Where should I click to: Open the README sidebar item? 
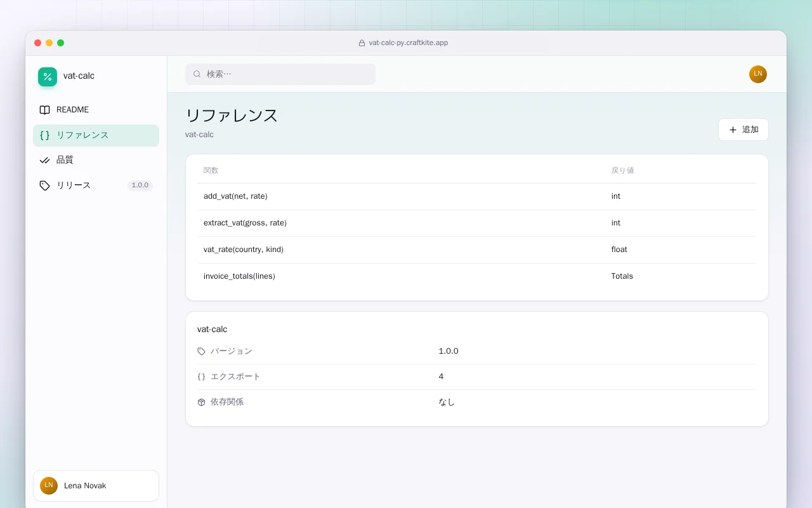(x=96, y=110)
